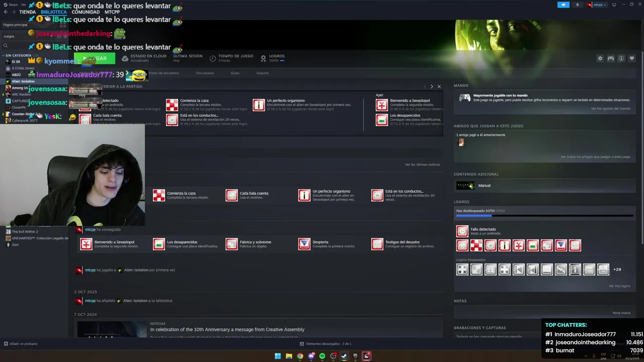The height and width of the screenshot is (362, 644).
Task: Go to next post-game summary page arrow
Action: tap(431, 86)
